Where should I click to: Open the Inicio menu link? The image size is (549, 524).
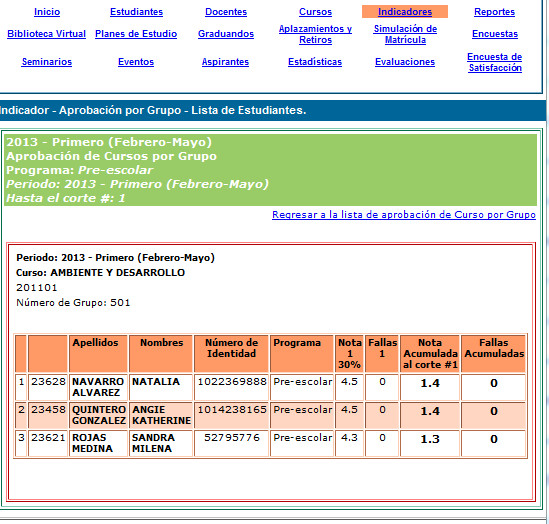coord(47,12)
